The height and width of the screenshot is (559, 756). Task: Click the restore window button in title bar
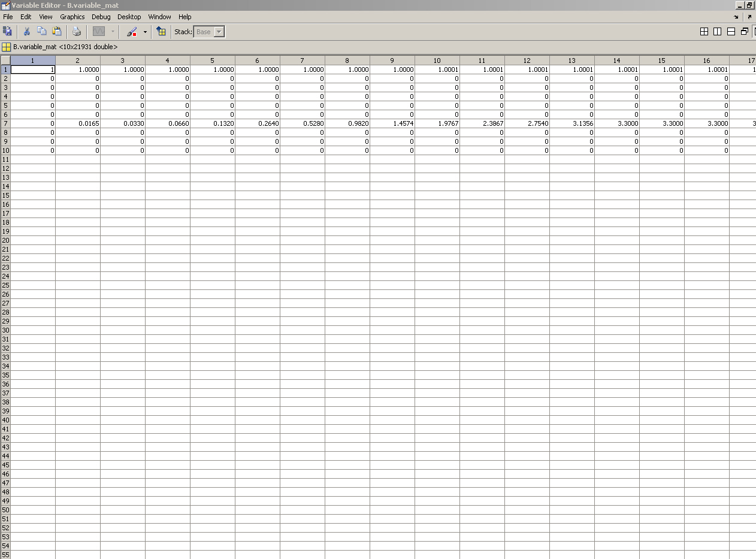click(749, 5)
